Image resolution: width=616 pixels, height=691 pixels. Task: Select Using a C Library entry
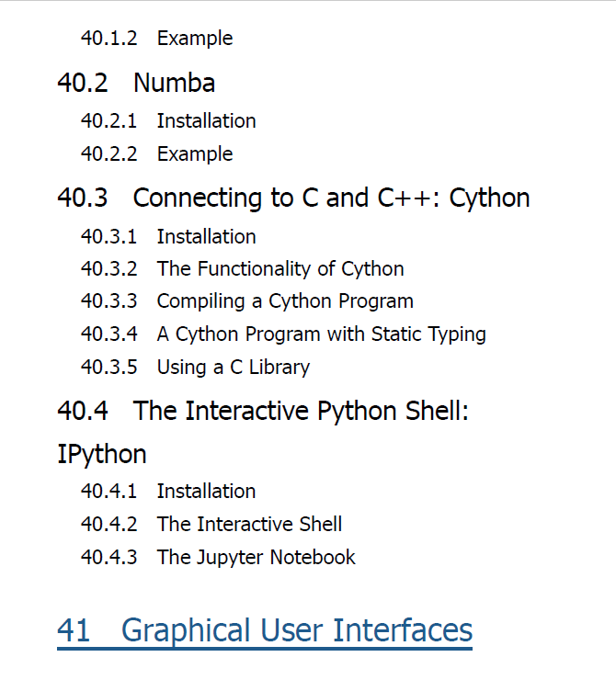234,368
